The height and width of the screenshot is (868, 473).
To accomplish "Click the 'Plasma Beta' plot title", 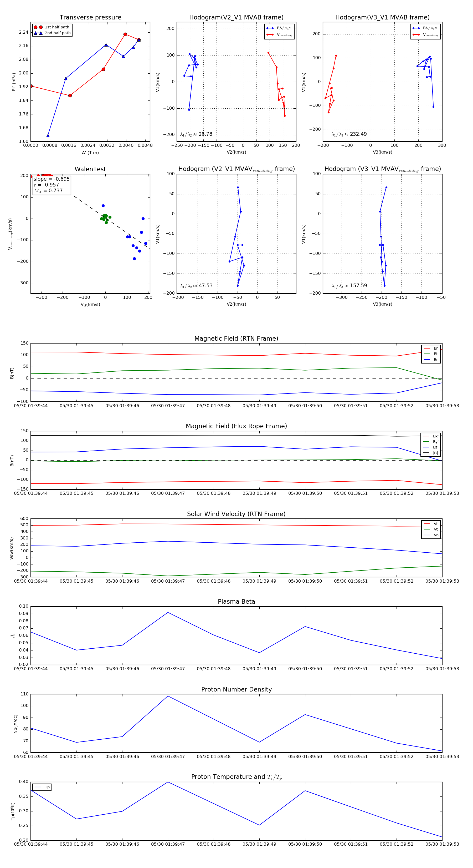I will coord(236,602).
